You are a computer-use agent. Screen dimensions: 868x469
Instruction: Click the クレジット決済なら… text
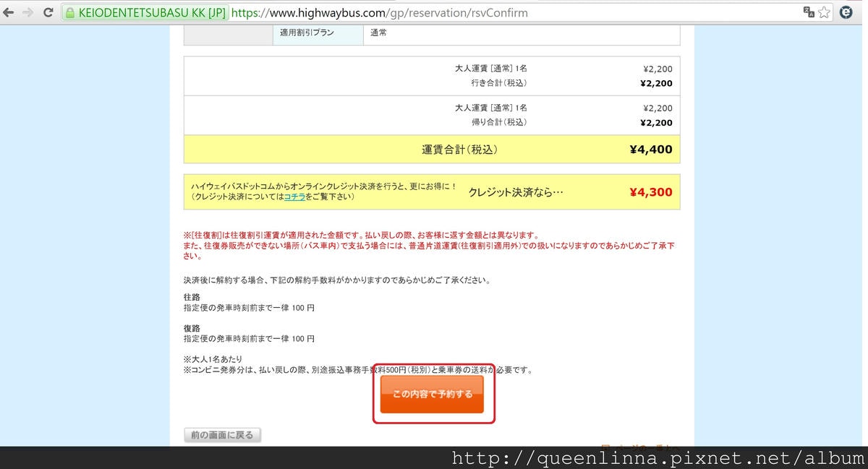(515, 192)
